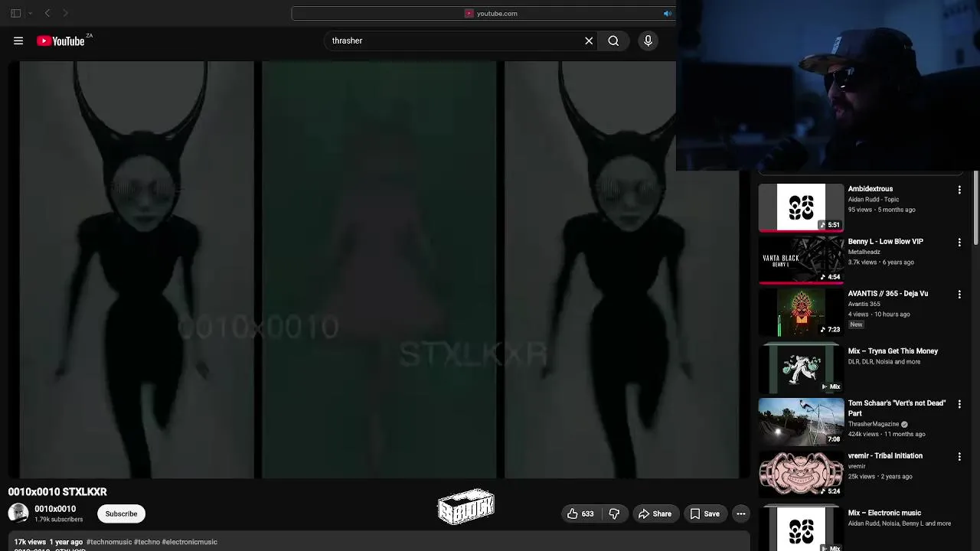Click the youtube.com address bar
The image size is (980, 551).
pos(483,13)
